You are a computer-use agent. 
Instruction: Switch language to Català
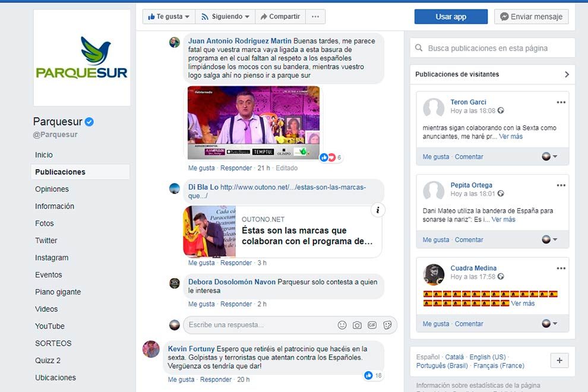coord(454,357)
